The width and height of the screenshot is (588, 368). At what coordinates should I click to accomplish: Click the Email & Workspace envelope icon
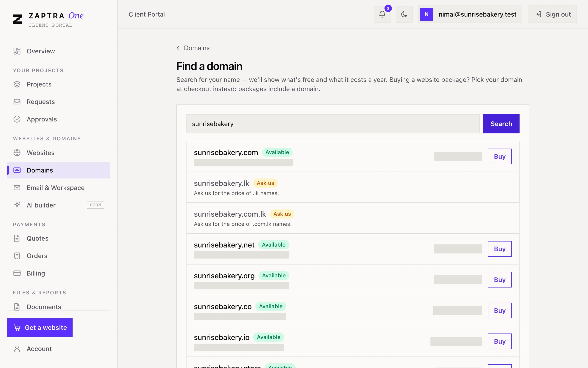coord(17,188)
